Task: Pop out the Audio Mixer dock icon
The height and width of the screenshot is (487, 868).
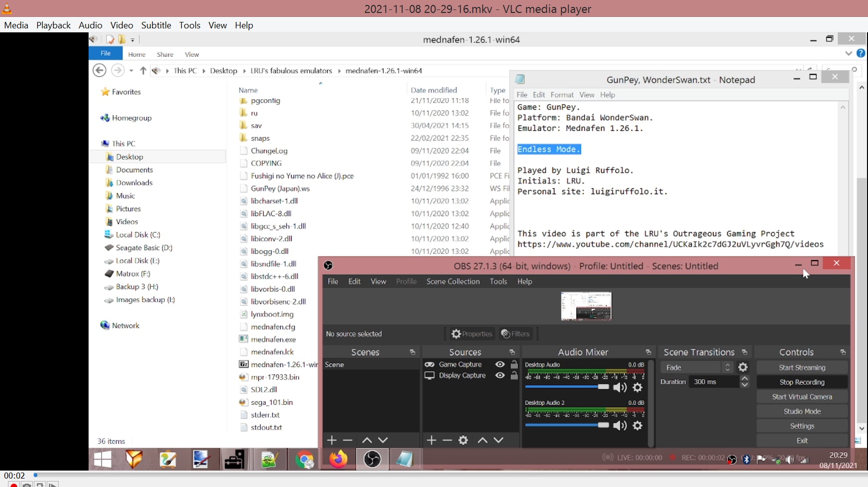Action: pos(648,352)
